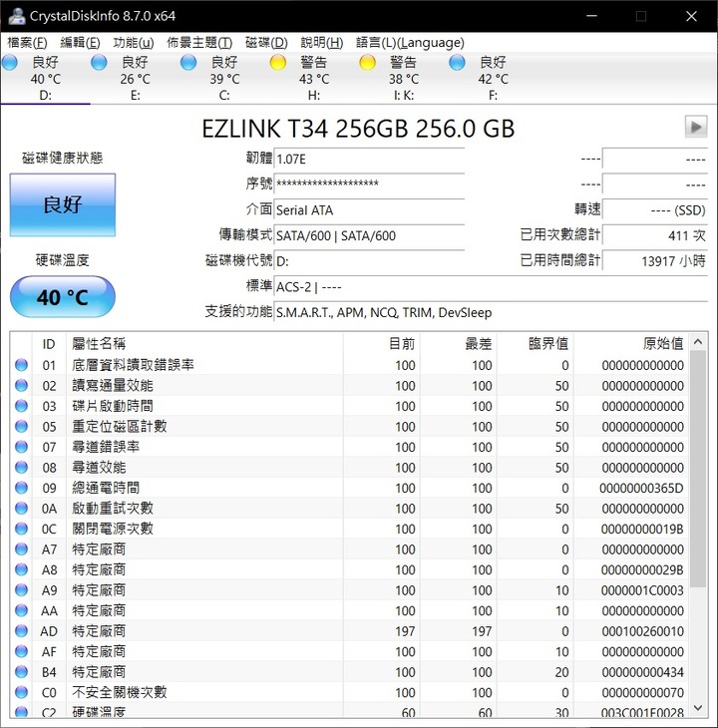Screen dimensions: 718x728
Task: Open the 語言(L)(Language) menu
Action: click(x=410, y=43)
